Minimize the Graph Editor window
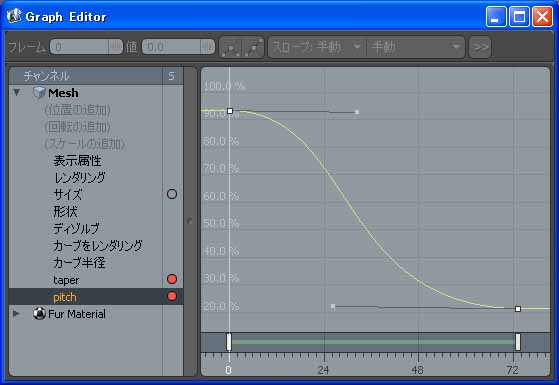Screen dimensions: 559x385 [496, 16]
